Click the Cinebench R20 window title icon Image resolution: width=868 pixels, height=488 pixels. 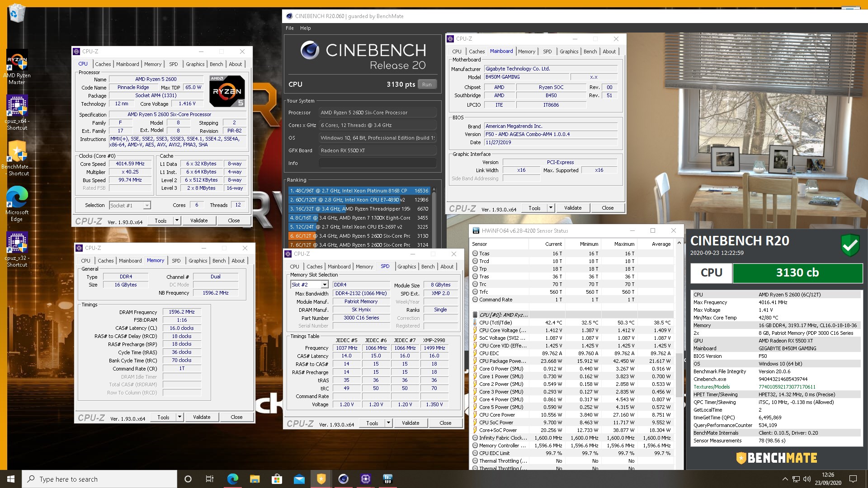[x=289, y=16]
